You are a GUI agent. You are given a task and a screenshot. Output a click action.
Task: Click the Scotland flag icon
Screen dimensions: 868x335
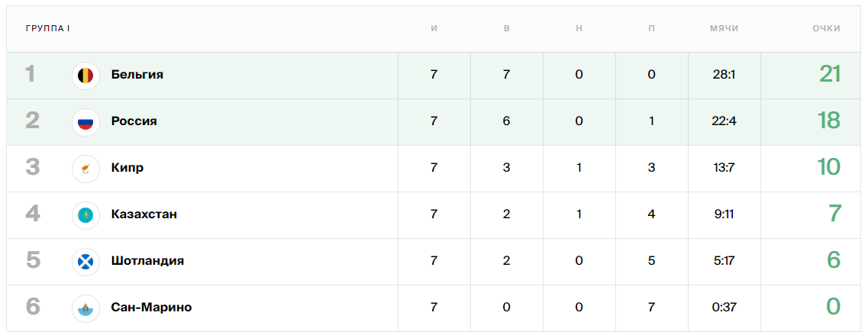(x=86, y=261)
